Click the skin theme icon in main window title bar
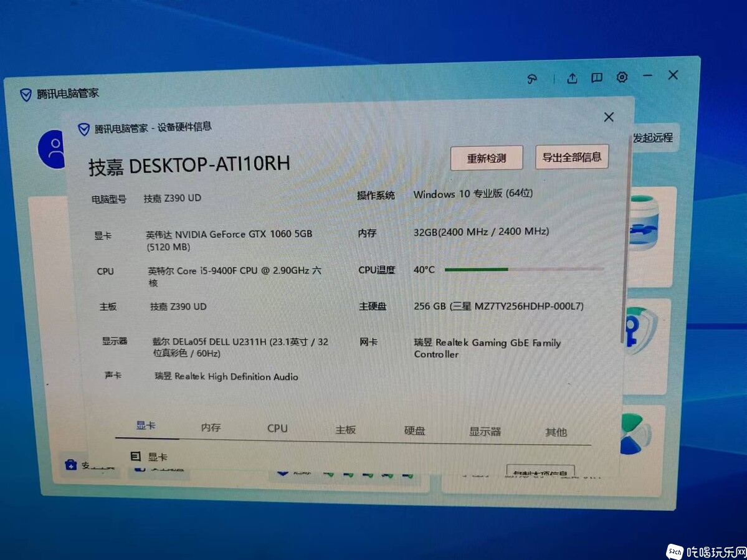This screenshot has width=747, height=560. [x=532, y=79]
